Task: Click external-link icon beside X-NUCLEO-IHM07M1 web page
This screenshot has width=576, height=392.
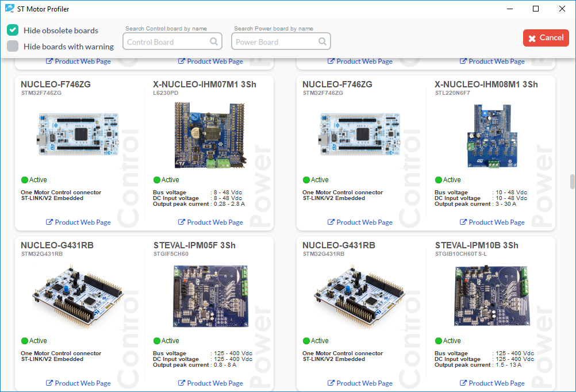Action: (181, 222)
